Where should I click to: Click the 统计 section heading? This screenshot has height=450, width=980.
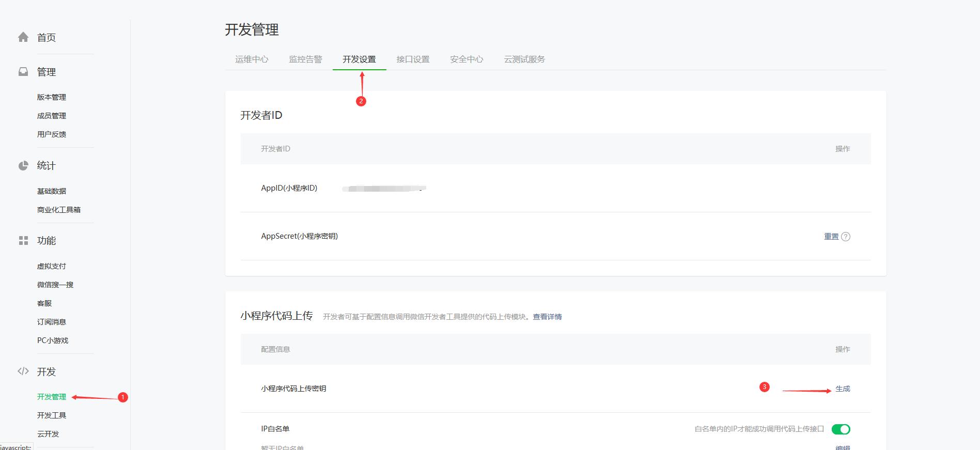point(46,165)
